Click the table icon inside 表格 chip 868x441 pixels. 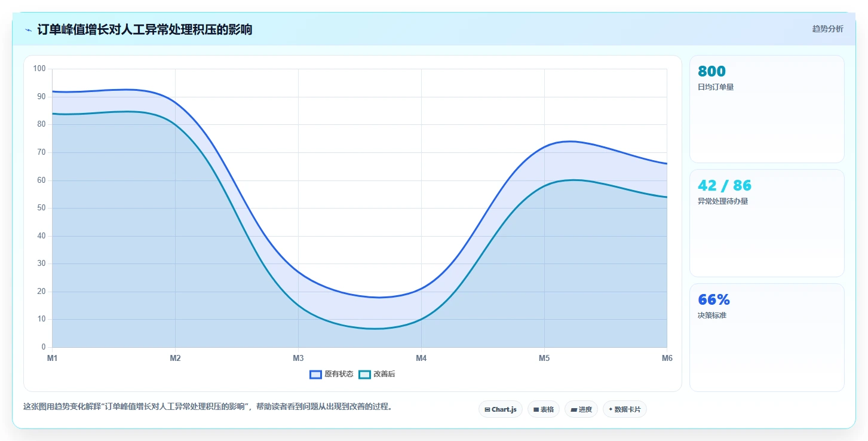point(536,410)
